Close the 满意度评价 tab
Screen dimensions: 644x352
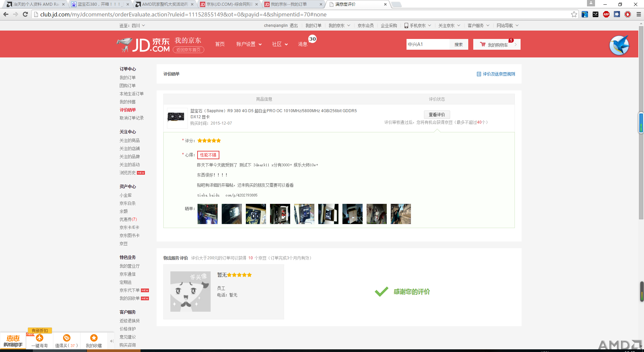(385, 4)
